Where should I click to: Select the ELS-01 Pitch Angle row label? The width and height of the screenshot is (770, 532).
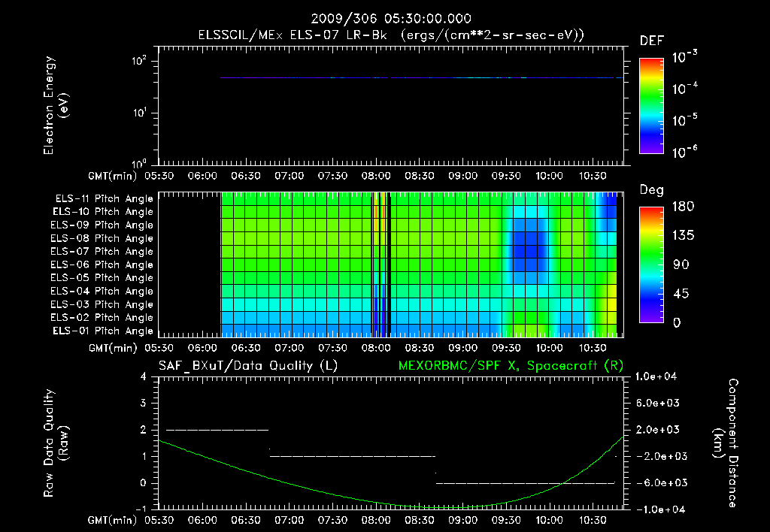[x=103, y=331]
